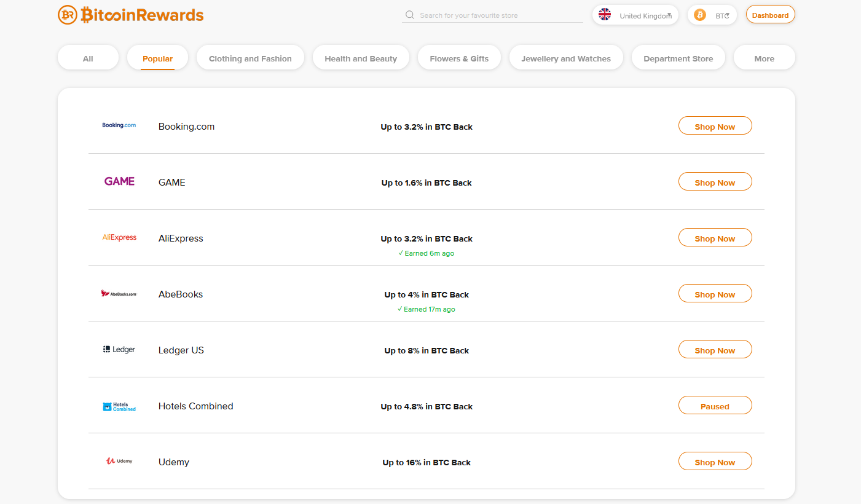The width and height of the screenshot is (861, 504).
Task: Focus the favourite store search field
Action: 492,15
